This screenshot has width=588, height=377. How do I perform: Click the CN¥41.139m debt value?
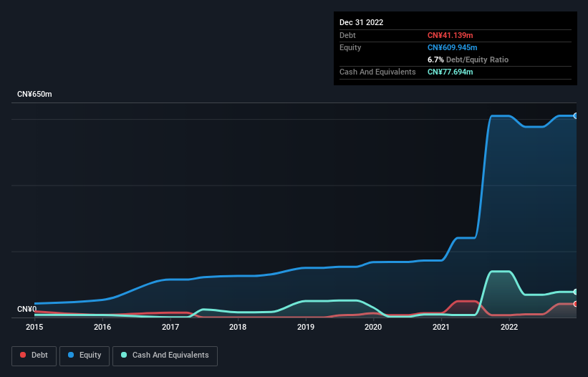(450, 35)
